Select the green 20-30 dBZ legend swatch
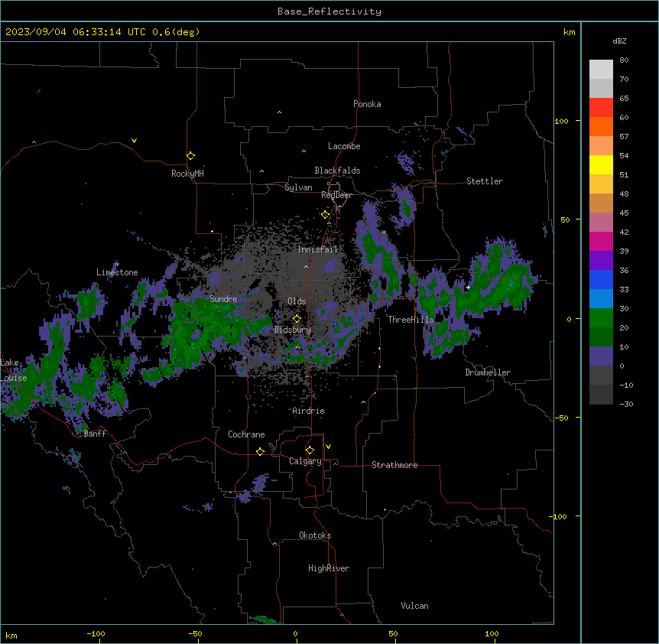The image size is (659, 644). 601,318
